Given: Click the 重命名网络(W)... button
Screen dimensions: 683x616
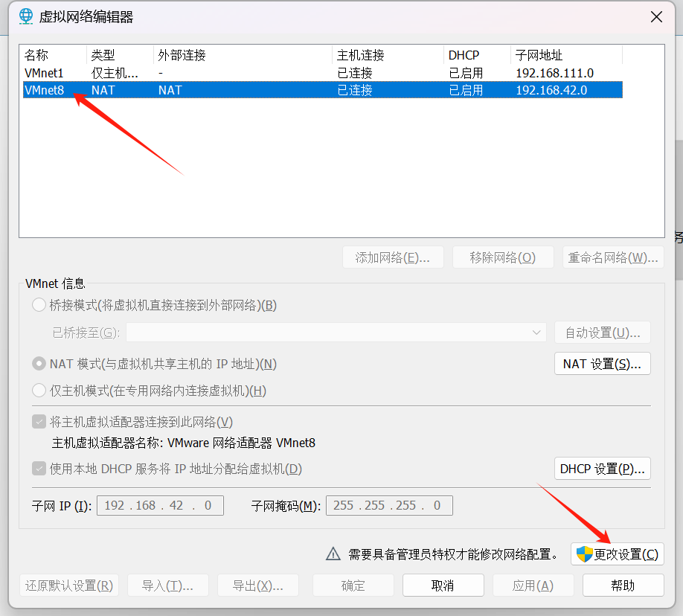Looking at the screenshot, I should point(613,257).
